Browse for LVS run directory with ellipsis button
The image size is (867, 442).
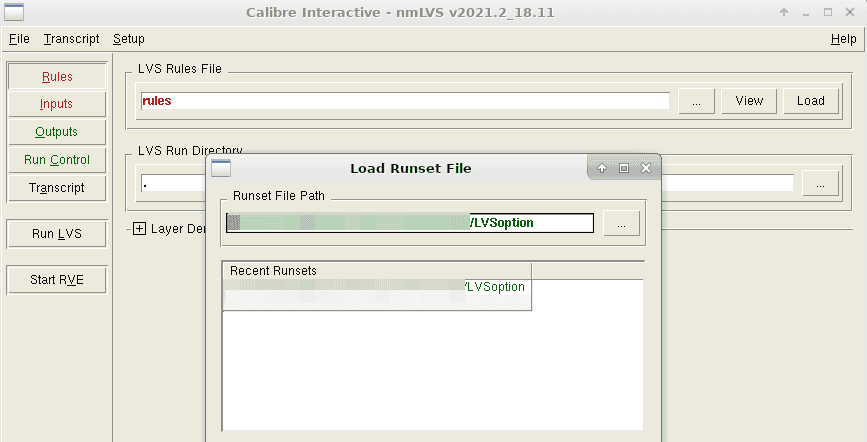pos(820,184)
